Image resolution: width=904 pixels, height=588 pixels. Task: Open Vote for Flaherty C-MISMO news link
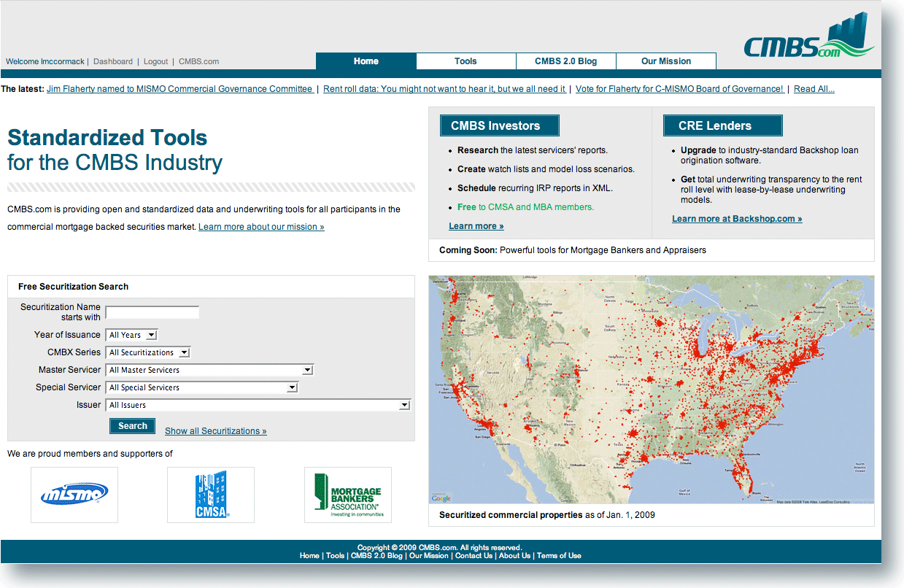(x=680, y=89)
